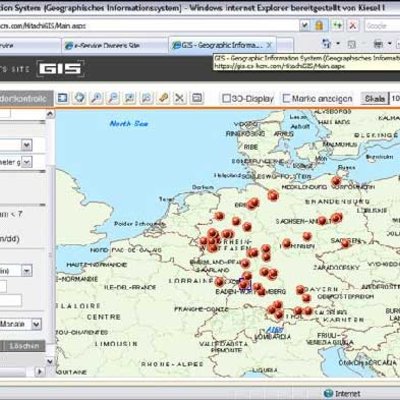Select the zoom in magnifier tool
The height and width of the screenshot is (400, 400).
coord(96,98)
